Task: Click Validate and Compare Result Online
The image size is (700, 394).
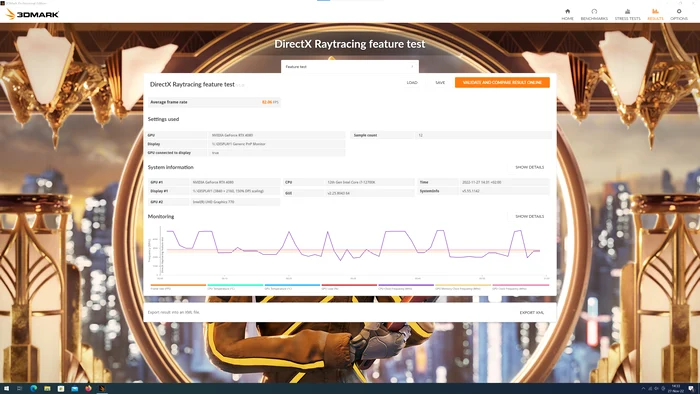Action: tap(502, 83)
